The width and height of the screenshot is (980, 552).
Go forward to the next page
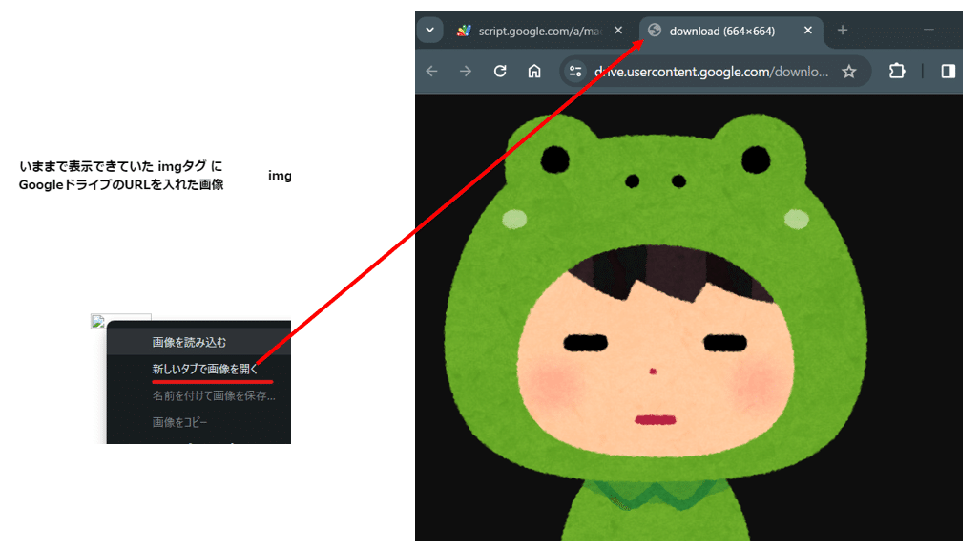(x=466, y=72)
